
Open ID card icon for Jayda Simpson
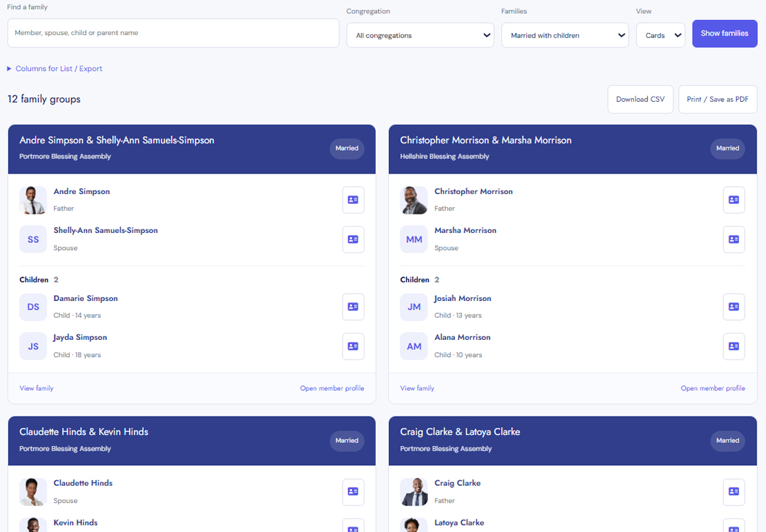(x=353, y=347)
